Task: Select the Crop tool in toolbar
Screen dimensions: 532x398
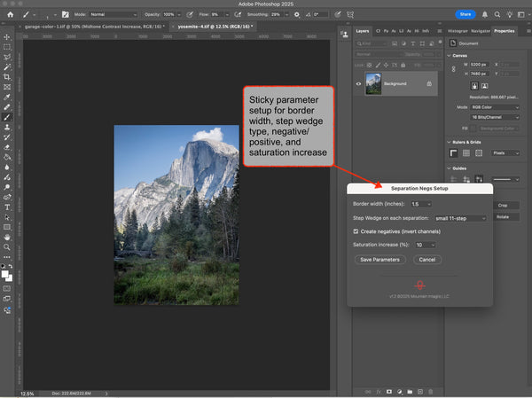Action: [x=7, y=77]
